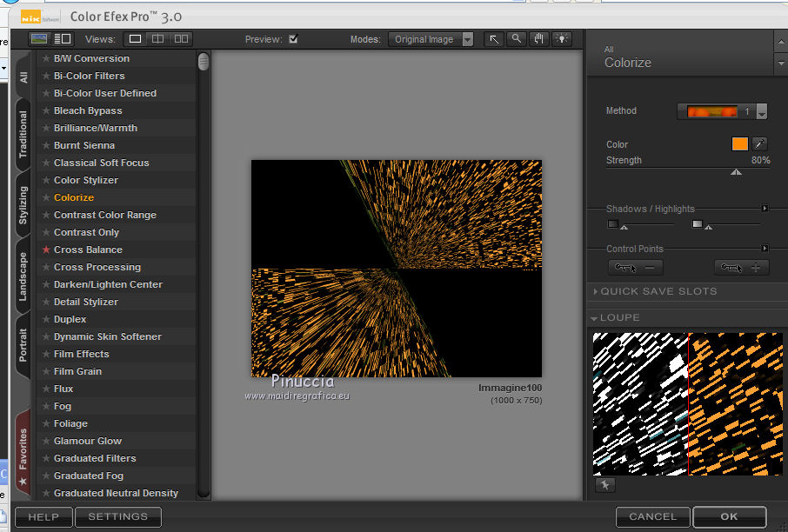The height and width of the screenshot is (532, 788).
Task: Open the Method dropdown
Action: click(762, 111)
